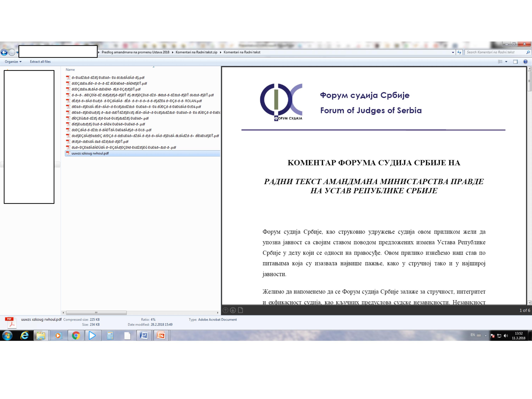Click 'Komentari na Radni tekst.zip' breadcrumb
The image size is (532, 399).
tap(196, 52)
